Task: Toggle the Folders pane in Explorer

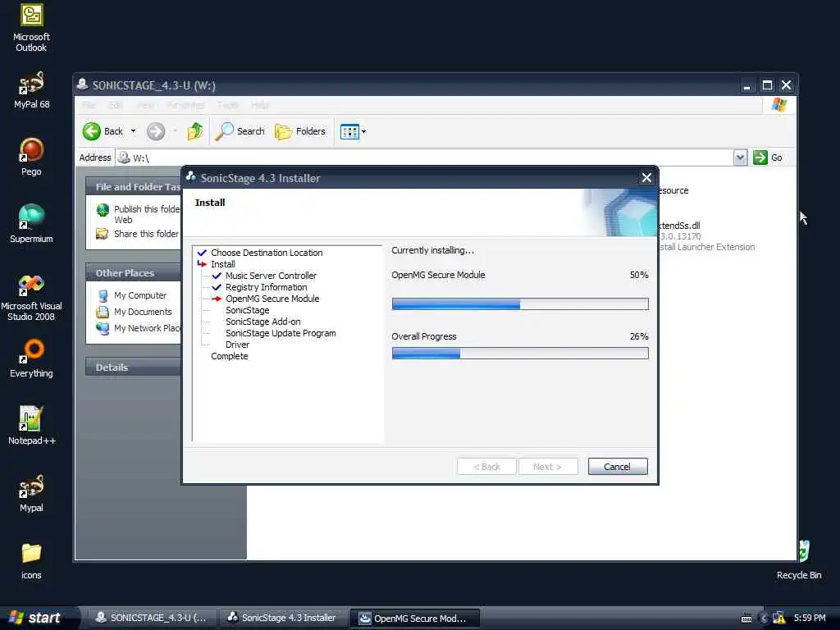Action: tap(300, 131)
